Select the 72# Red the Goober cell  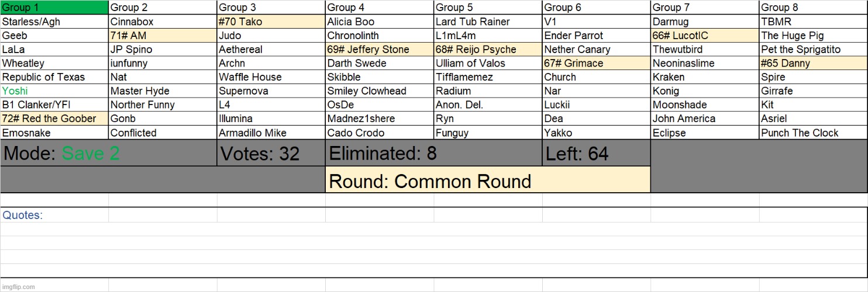click(x=54, y=119)
